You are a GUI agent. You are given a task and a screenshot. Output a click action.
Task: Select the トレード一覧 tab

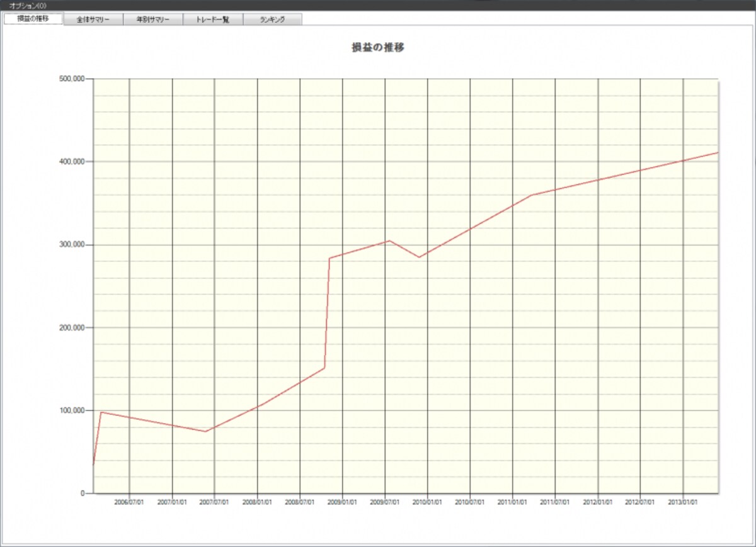213,20
